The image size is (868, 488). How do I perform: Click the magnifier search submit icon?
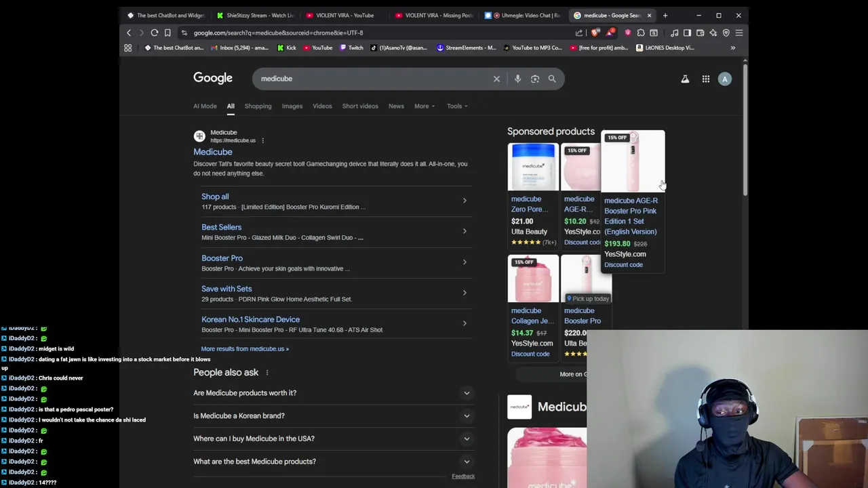552,79
